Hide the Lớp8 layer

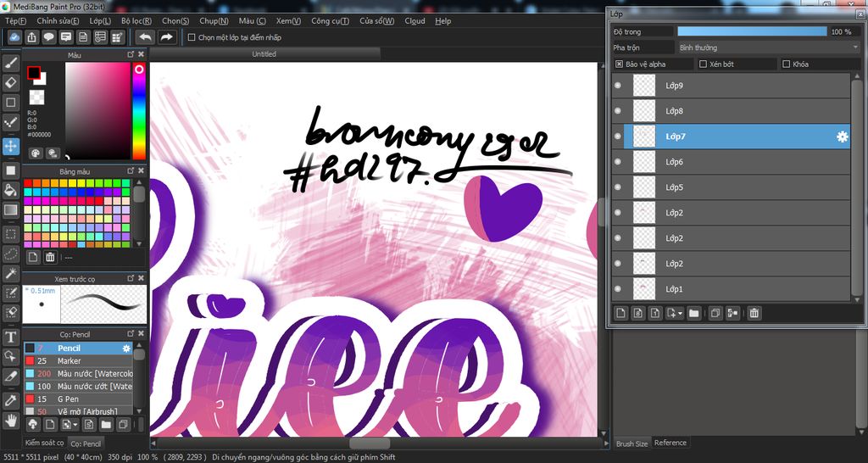[618, 111]
